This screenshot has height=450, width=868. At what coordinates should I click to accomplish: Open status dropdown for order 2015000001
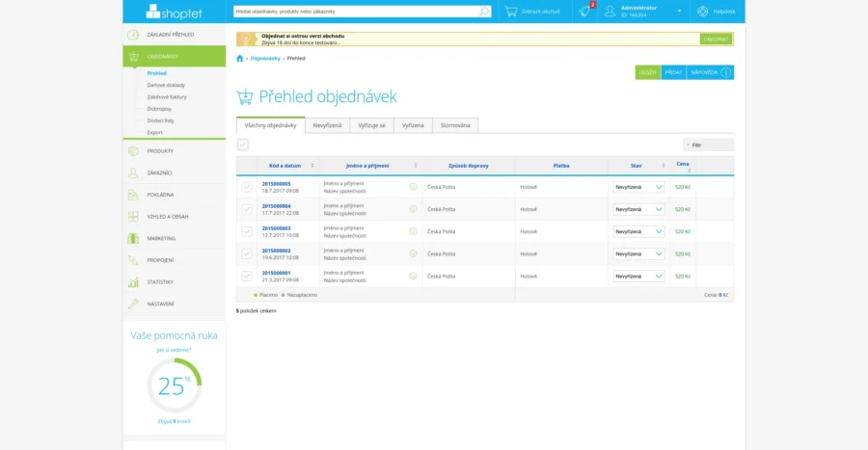click(x=638, y=276)
